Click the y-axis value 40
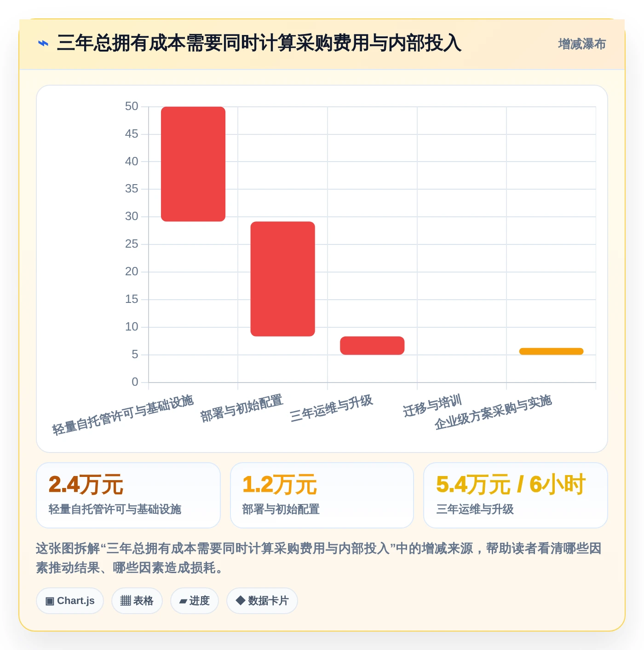The height and width of the screenshot is (650, 644). (x=132, y=162)
